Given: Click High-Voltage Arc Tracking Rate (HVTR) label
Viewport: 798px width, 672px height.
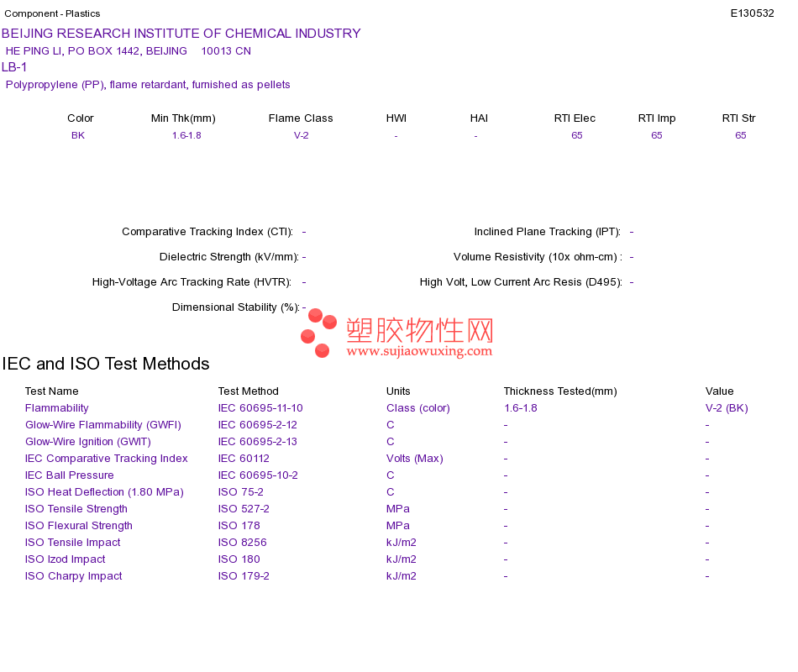Looking at the screenshot, I should pyautogui.click(x=192, y=282).
